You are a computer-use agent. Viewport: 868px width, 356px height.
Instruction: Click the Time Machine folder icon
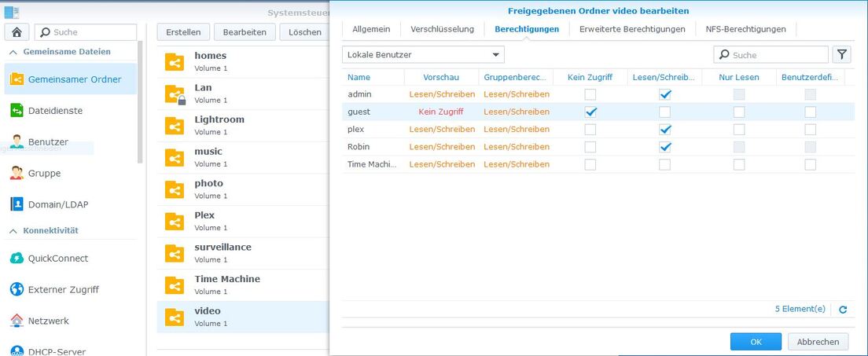(175, 285)
